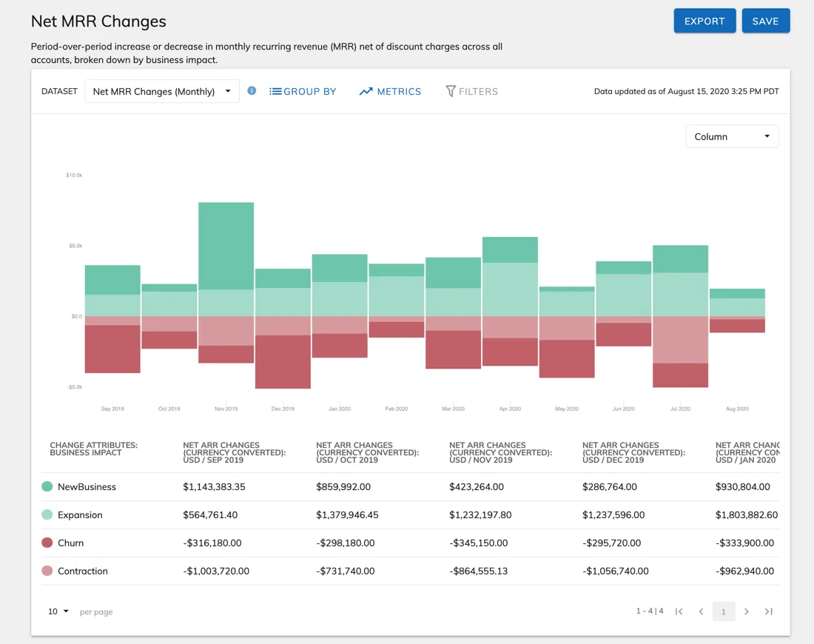The height and width of the screenshot is (644, 814).
Task: Jump to last table page
Action: tap(769, 611)
